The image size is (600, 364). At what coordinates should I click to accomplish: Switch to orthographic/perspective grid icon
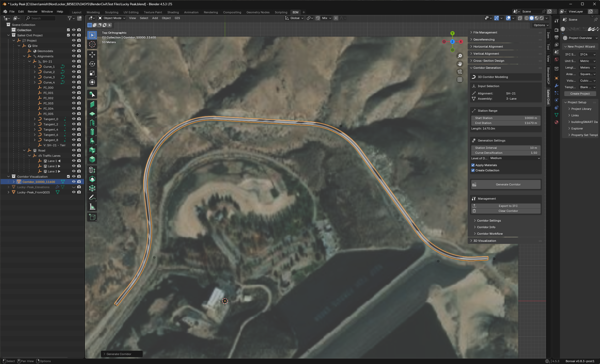coord(460,80)
